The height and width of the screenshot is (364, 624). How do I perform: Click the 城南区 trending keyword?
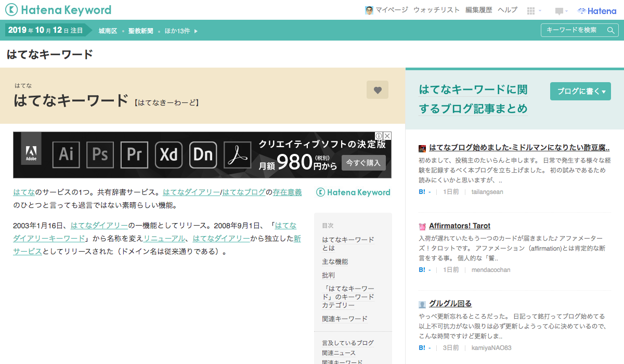coord(108,31)
